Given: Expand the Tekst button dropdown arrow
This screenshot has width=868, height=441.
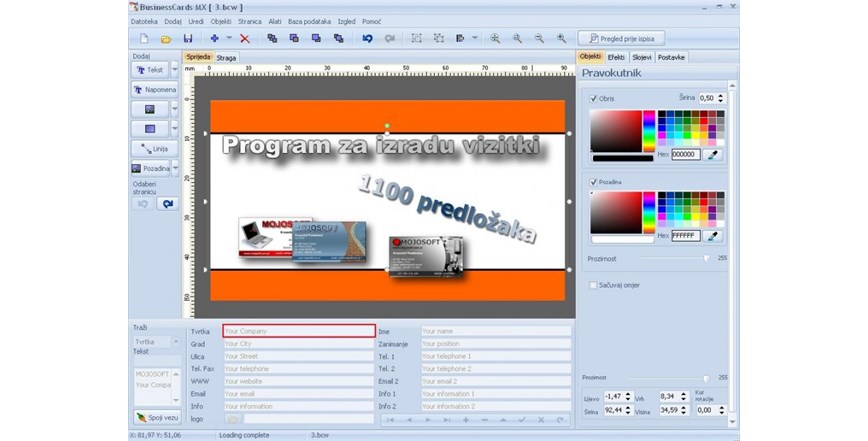Looking at the screenshot, I should pos(175,70).
